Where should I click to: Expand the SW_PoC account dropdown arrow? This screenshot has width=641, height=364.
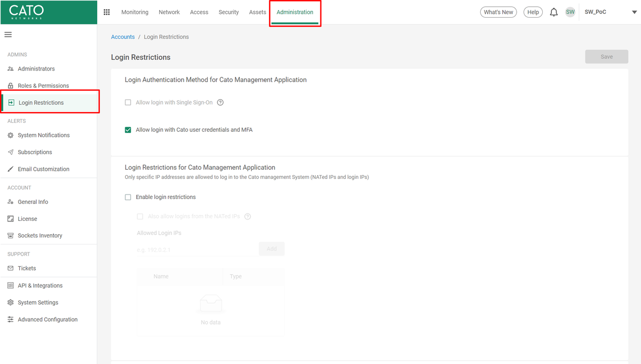[627, 12]
